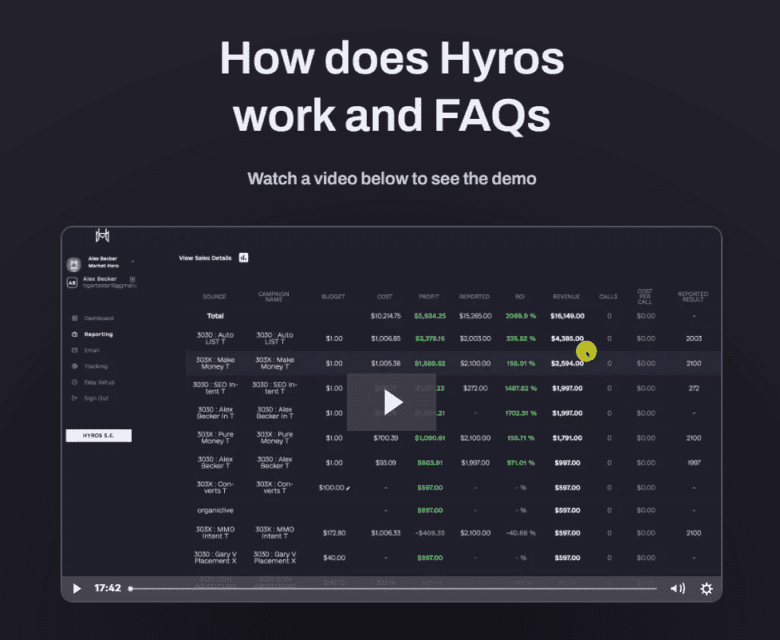The height and width of the screenshot is (640, 780).
Task: Click the $40.00 budget cell
Action: pos(334,558)
